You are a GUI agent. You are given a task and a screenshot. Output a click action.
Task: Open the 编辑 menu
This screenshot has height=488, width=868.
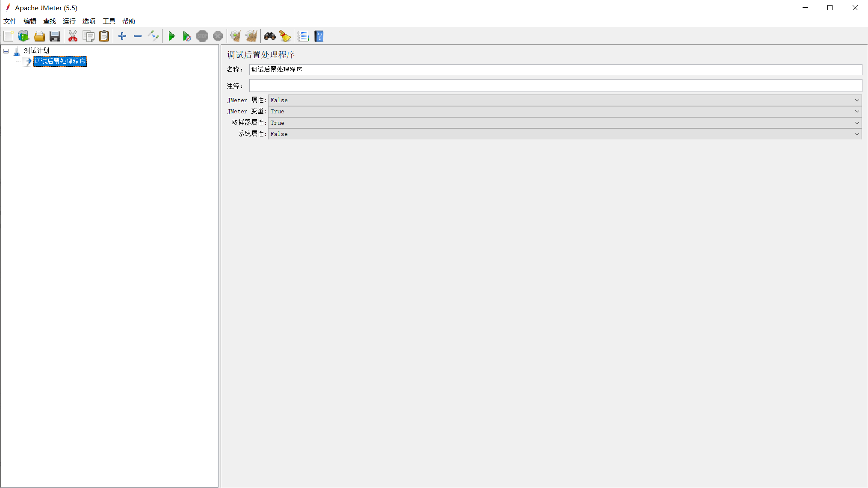[x=30, y=21]
